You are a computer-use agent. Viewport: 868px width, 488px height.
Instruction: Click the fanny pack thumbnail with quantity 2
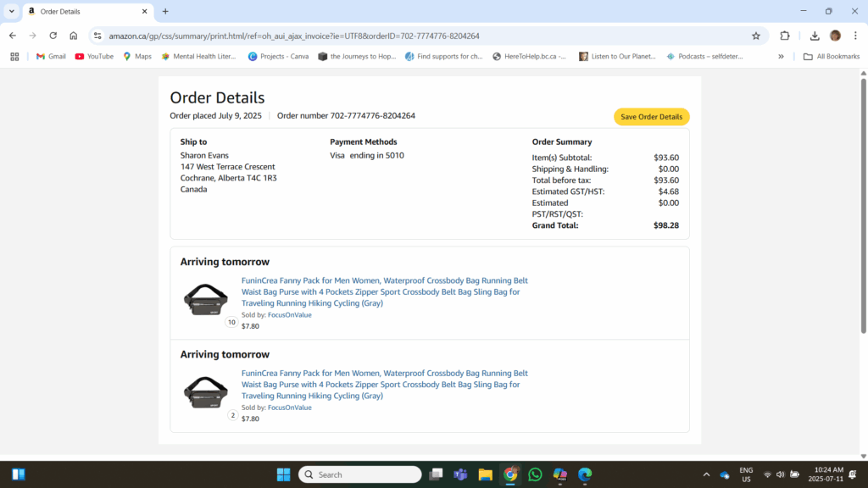point(205,391)
